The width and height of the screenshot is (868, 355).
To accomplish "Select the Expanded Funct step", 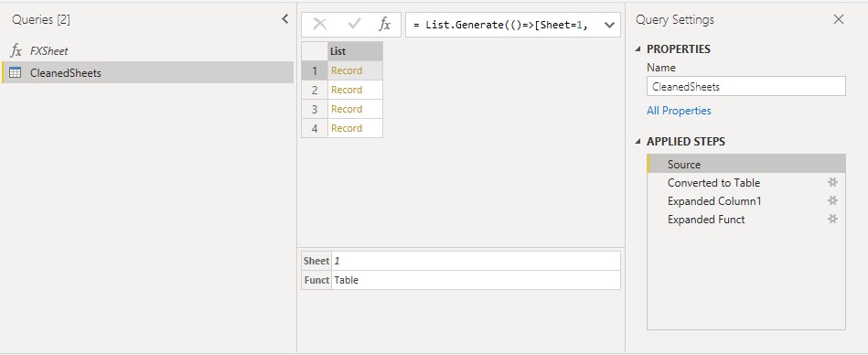I will pos(745,220).
